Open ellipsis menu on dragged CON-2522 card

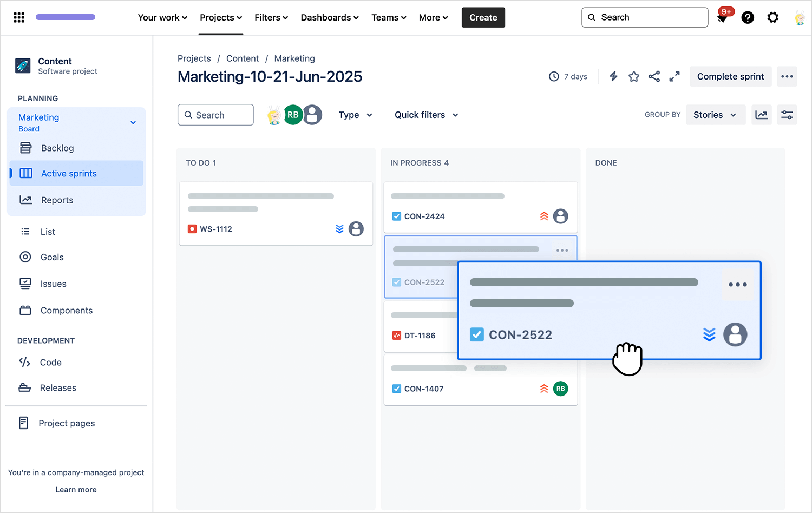(738, 285)
